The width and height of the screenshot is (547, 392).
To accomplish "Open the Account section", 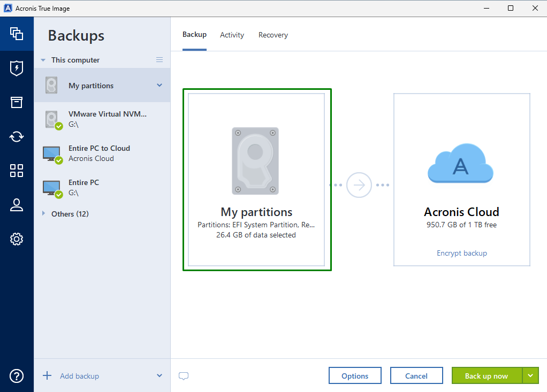I will tap(17, 205).
